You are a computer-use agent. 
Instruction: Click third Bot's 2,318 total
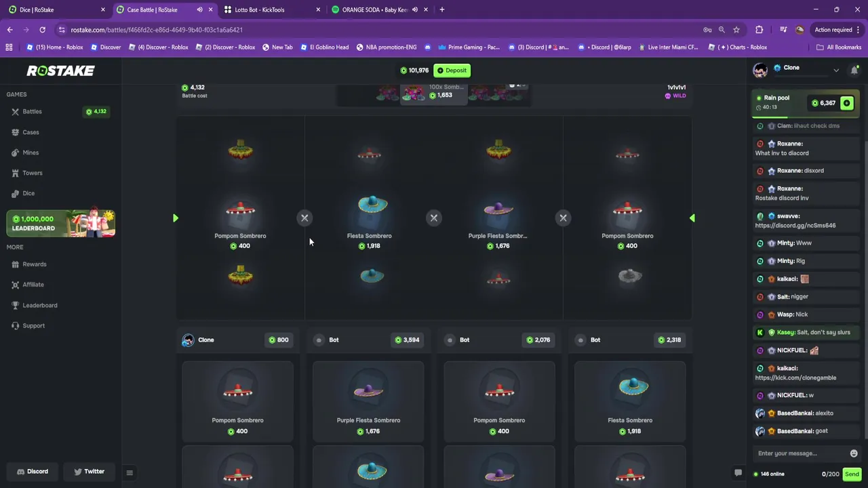point(669,340)
